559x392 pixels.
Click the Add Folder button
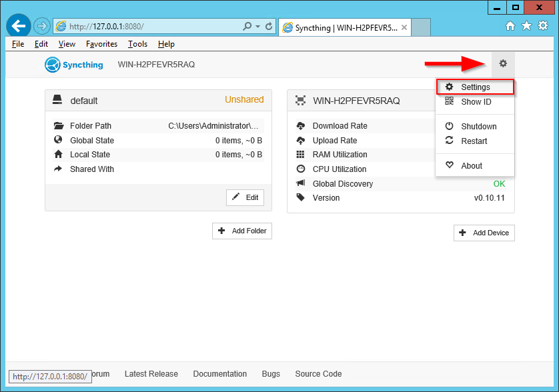[x=242, y=231]
